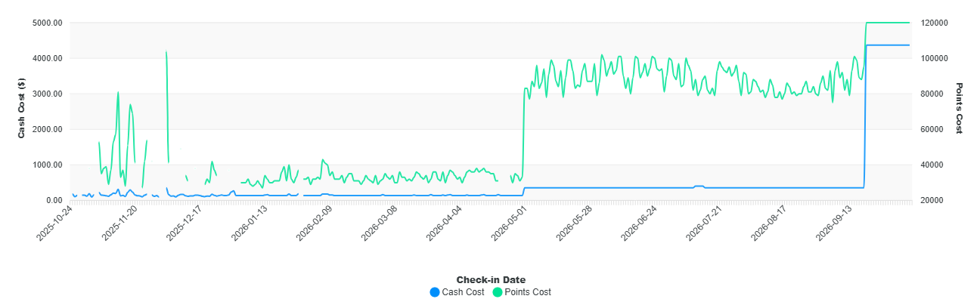Screen dimensions: 980x302
Task: Click the 2025-12-17 date axis label
Action: (x=183, y=223)
